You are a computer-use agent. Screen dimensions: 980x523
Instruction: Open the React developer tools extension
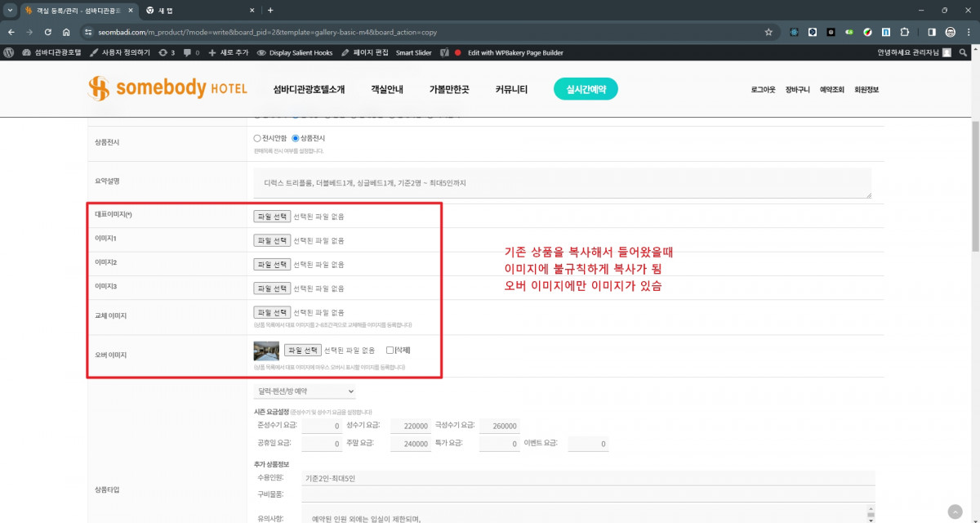pyautogui.click(x=794, y=32)
